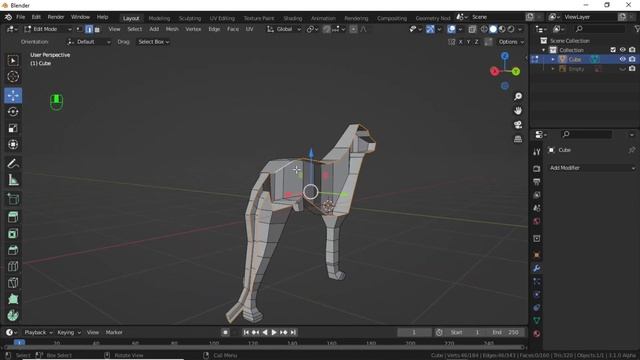Click the Blender logo menu icon
This screenshot has width=640, height=360.
click(x=8, y=17)
